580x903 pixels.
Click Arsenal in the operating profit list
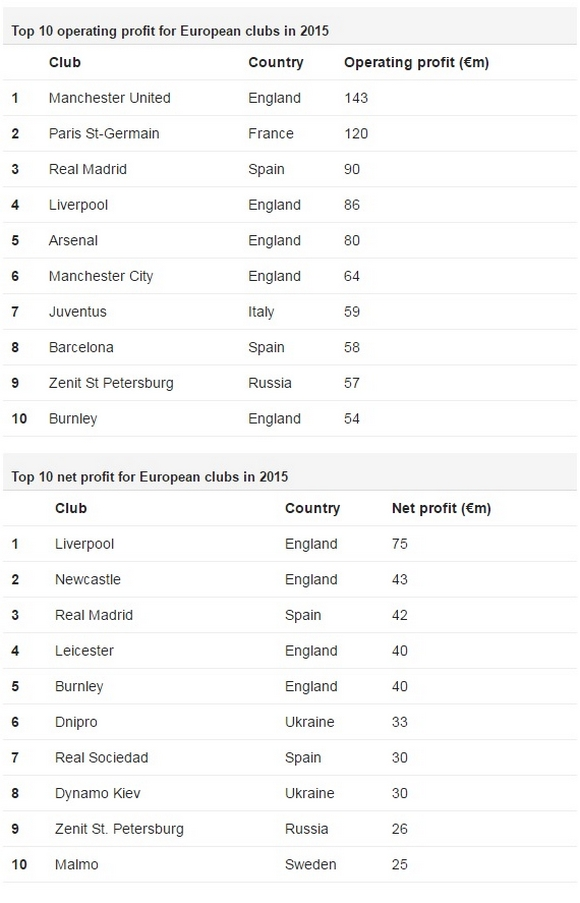73,240
